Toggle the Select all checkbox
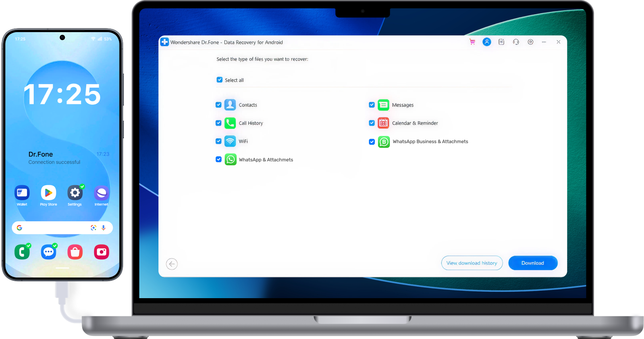644x339 pixels. coord(219,80)
